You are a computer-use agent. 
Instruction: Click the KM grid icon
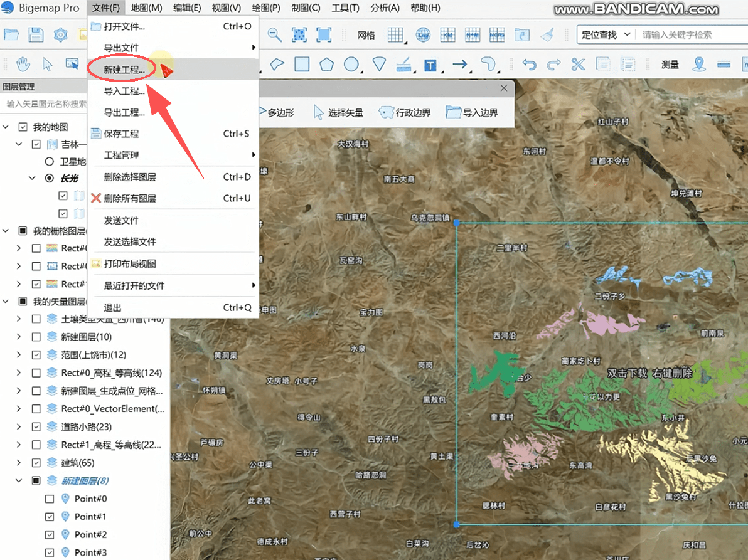pyautogui.click(x=447, y=34)
